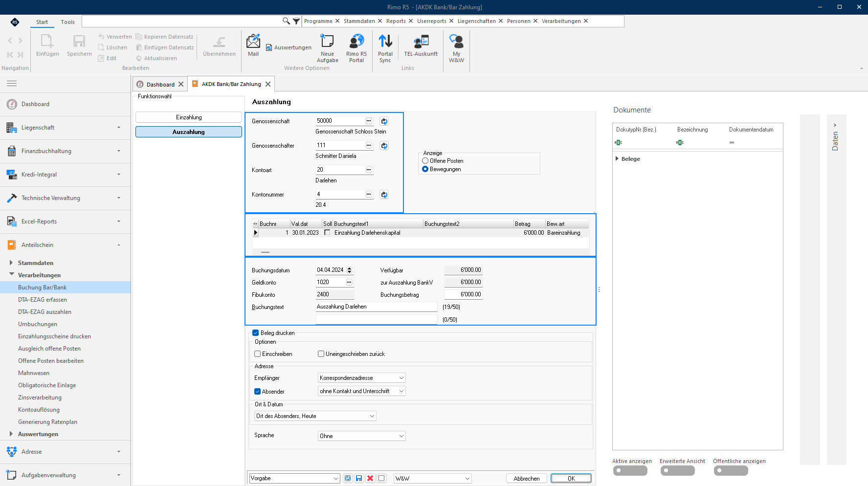Uncheck the Beleg drucken checkbox
868x486 pixels.
click(255, 333)
